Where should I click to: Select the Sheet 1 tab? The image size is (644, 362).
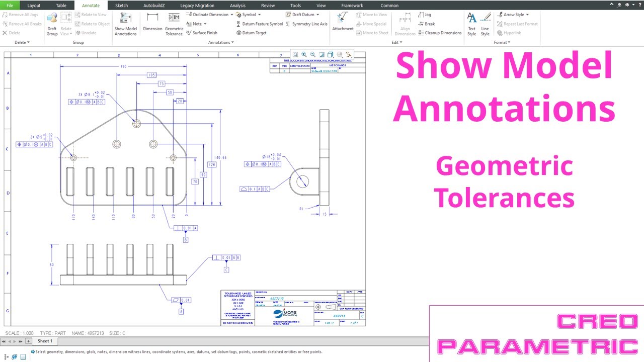(45, 341)
